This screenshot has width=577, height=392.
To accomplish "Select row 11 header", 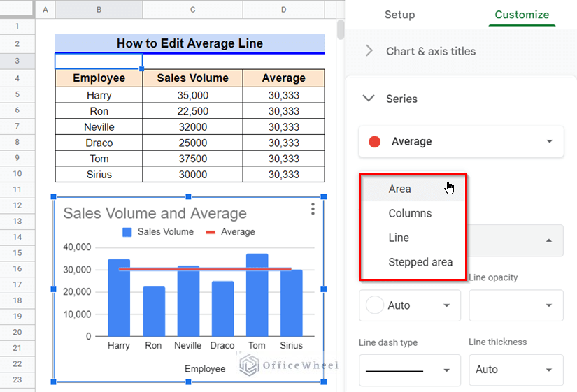I will point(17,190).
